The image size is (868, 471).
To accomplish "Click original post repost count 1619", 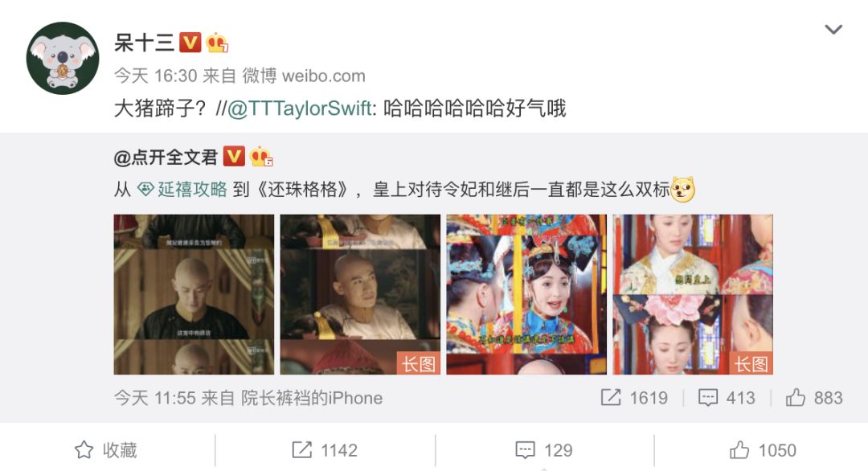I will pos(634,397).
